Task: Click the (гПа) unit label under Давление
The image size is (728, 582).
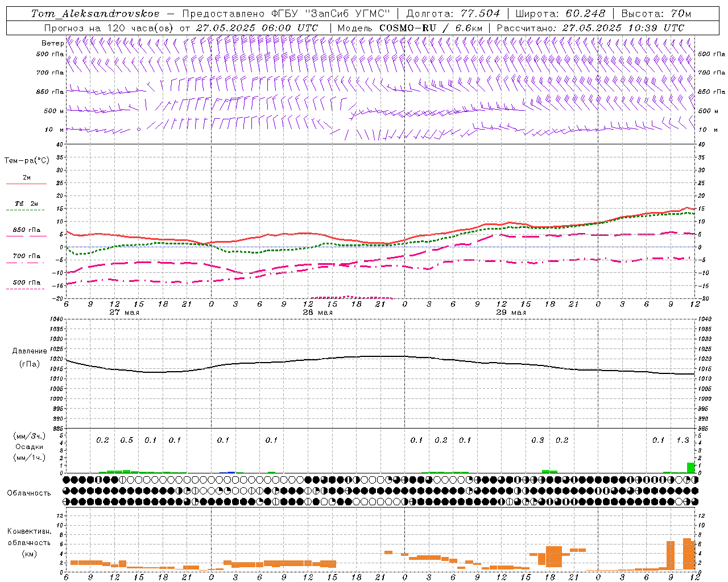Action: tap(29, 364)
